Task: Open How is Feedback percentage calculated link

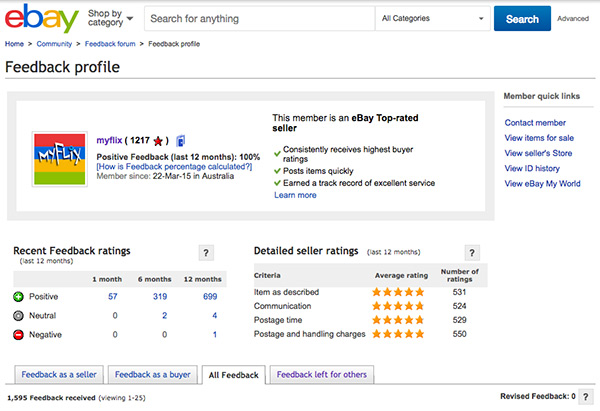Action: [174, 166]
